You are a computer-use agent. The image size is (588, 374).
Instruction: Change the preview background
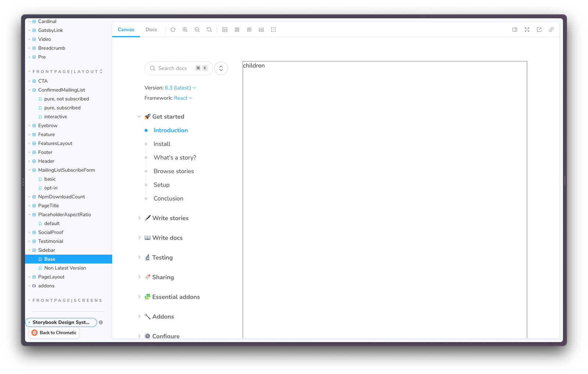(x=225, y=29)
